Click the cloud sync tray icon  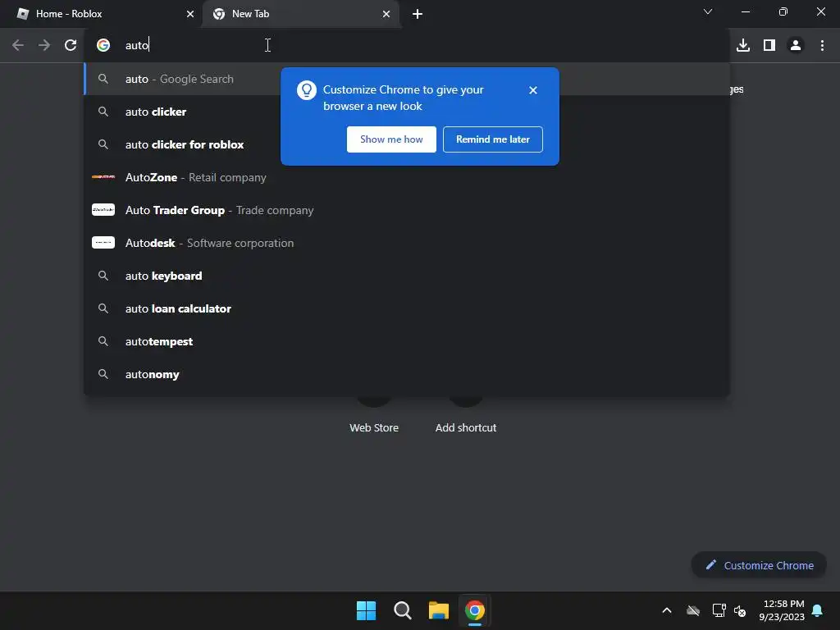(x=693, y=610)
